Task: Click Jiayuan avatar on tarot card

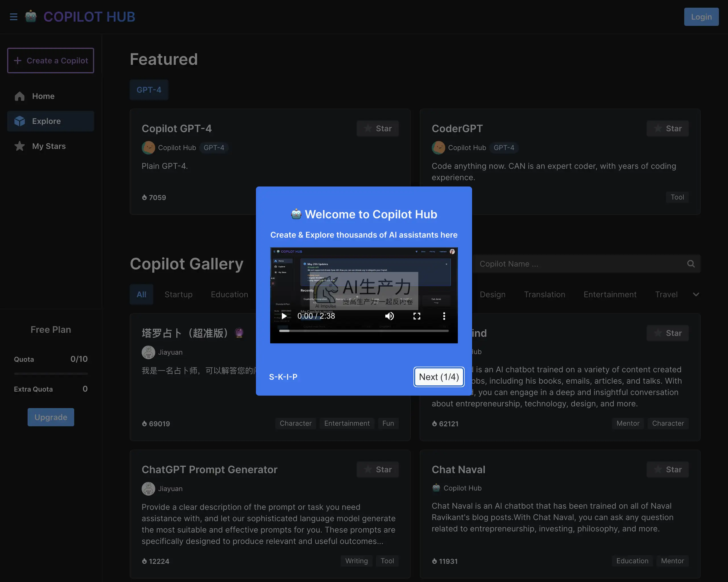Action: [x=148, y=352]
